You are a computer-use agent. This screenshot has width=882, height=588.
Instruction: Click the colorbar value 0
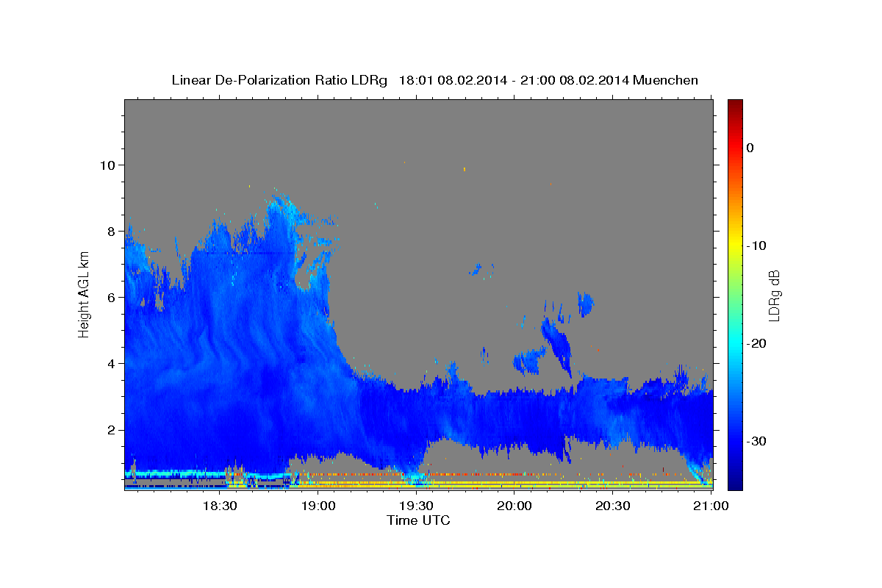tap(750, 148)
